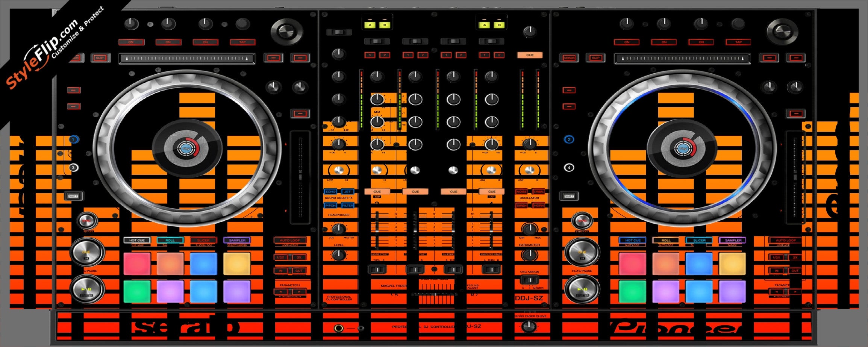Viewport: 868px width, 347px height.
Task: Click the right deck CENSOR button
Action: pos(569,58)
